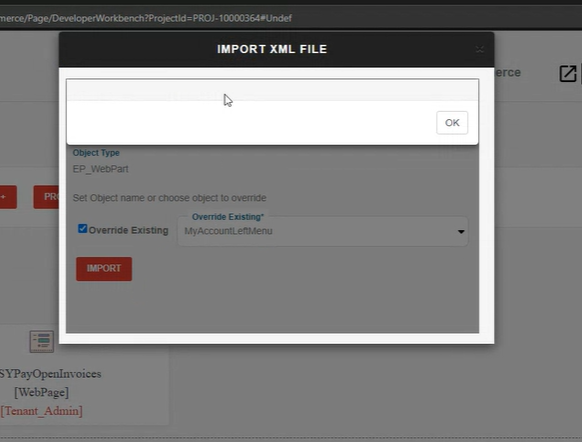Click the Set Object name instruction text
Screen dimensions: 582x442
point(169,198)
